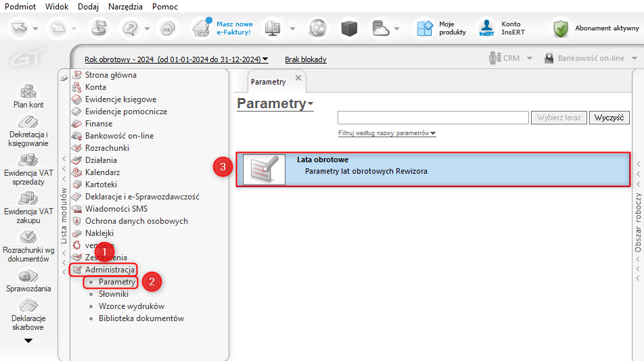Click the back navigation arrow icon
The image size is (644, 361).
point(20,28)
